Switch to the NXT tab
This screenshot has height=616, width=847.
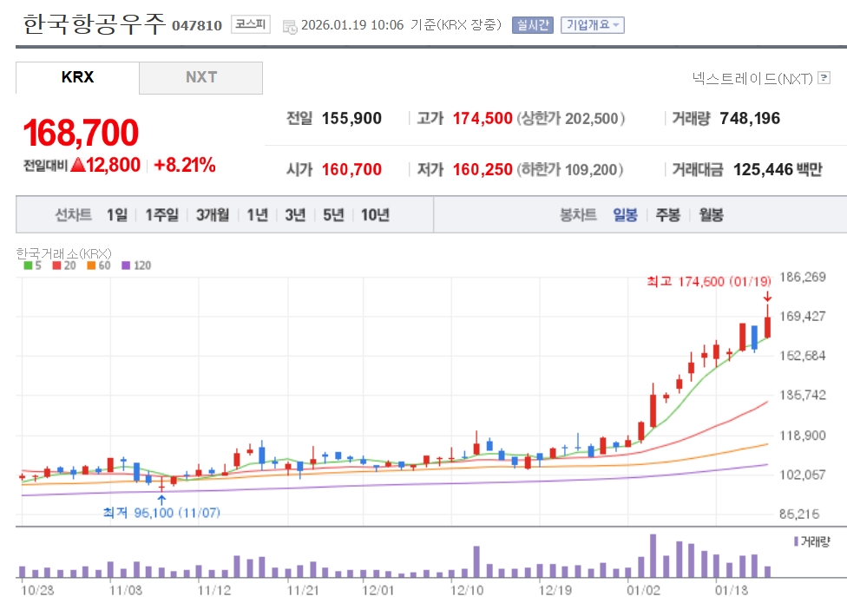pyautogui.click(x=200, y=77)
